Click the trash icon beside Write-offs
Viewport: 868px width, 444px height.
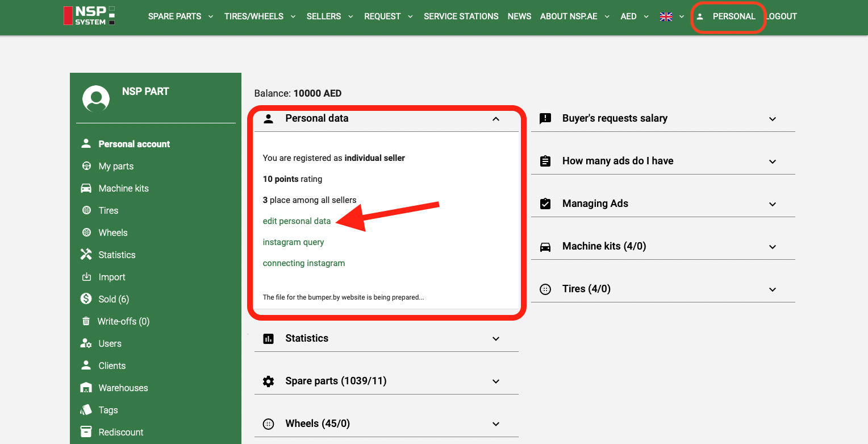(x=86, y=321)
